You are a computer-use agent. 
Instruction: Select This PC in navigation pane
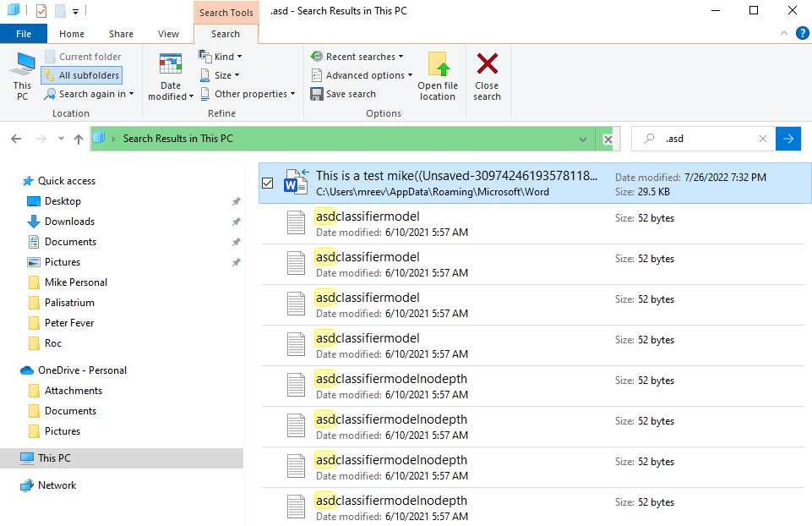(x=121, y=458)
